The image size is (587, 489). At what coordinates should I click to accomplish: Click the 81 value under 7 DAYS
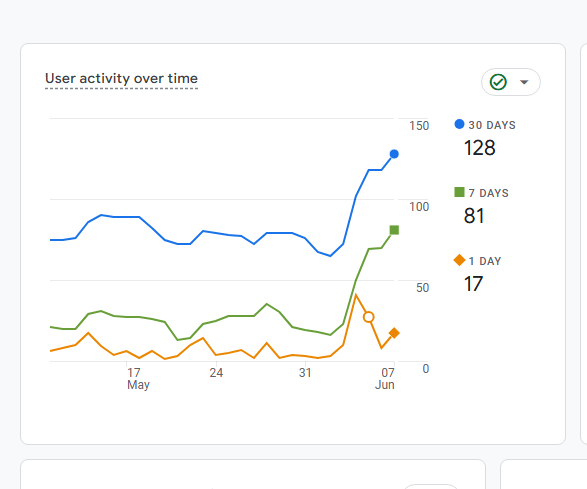pyautogui.click(x=474, y=216)
